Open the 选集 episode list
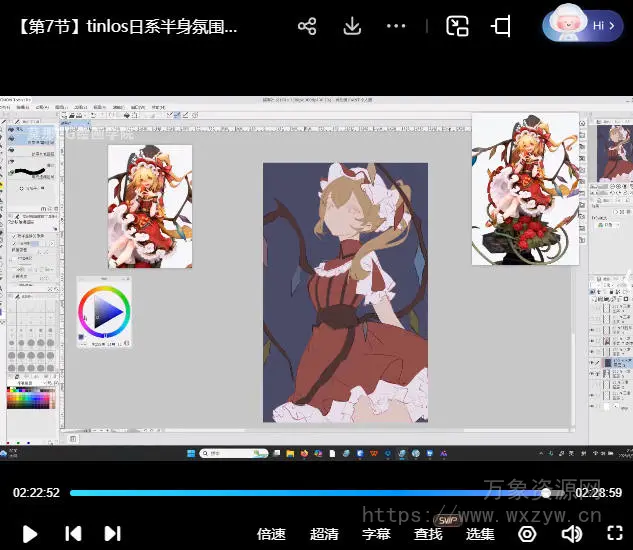This screenshot has width=633, height=550. click(480, 534)
